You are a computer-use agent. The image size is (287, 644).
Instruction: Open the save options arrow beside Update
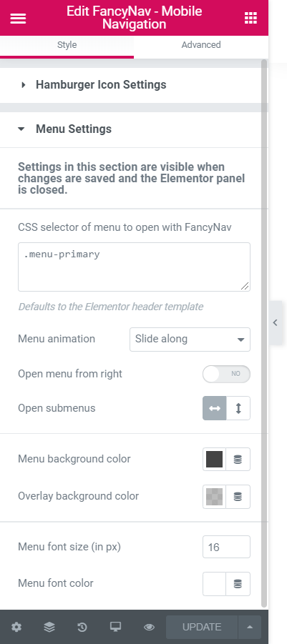click(250, 627)
